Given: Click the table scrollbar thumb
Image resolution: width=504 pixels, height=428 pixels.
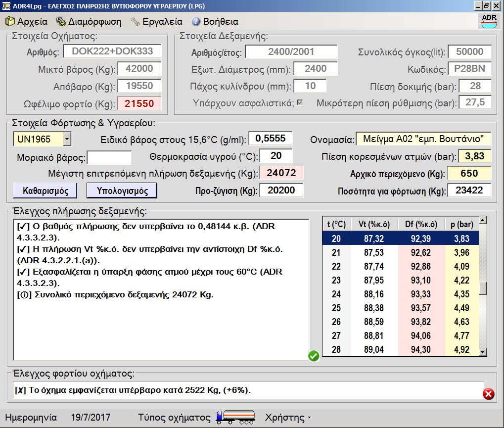Looking at the screenshot, I should 482,288.
